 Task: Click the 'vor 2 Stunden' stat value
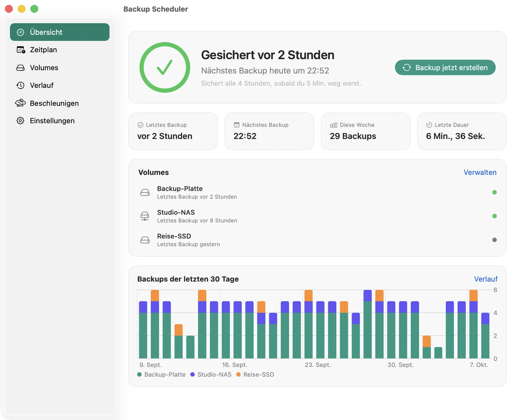coord(165,136)
